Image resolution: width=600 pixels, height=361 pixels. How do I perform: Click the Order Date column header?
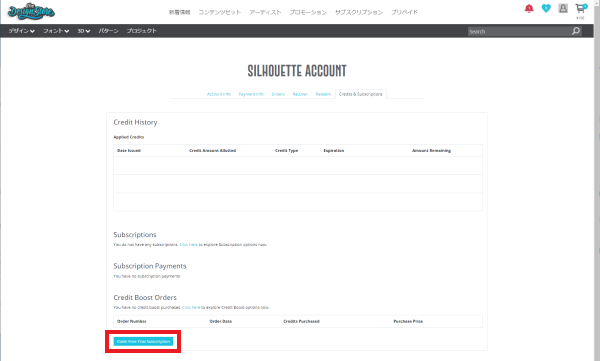pos(221,322)
